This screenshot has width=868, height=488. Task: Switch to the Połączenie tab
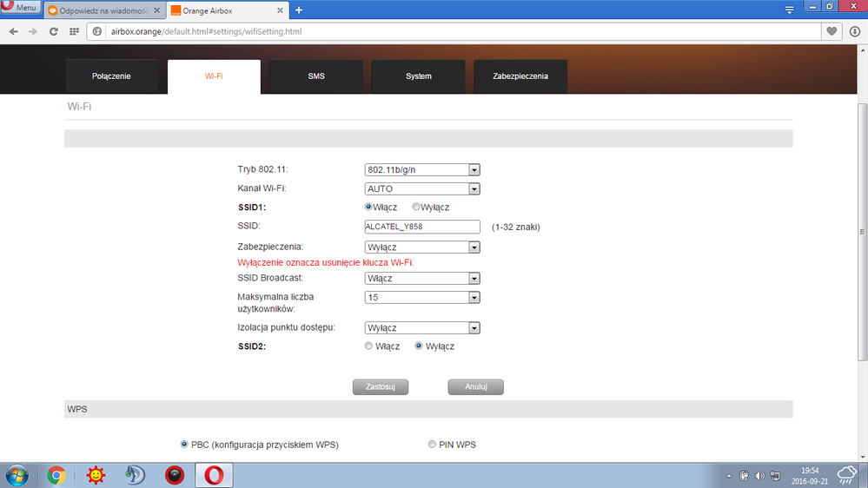(x=111, y=76)
